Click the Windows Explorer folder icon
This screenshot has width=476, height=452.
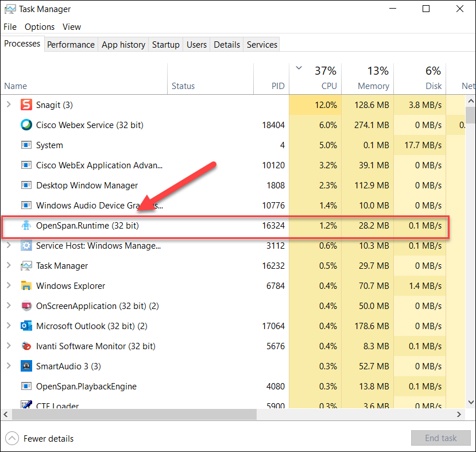[x=26, y=286]
